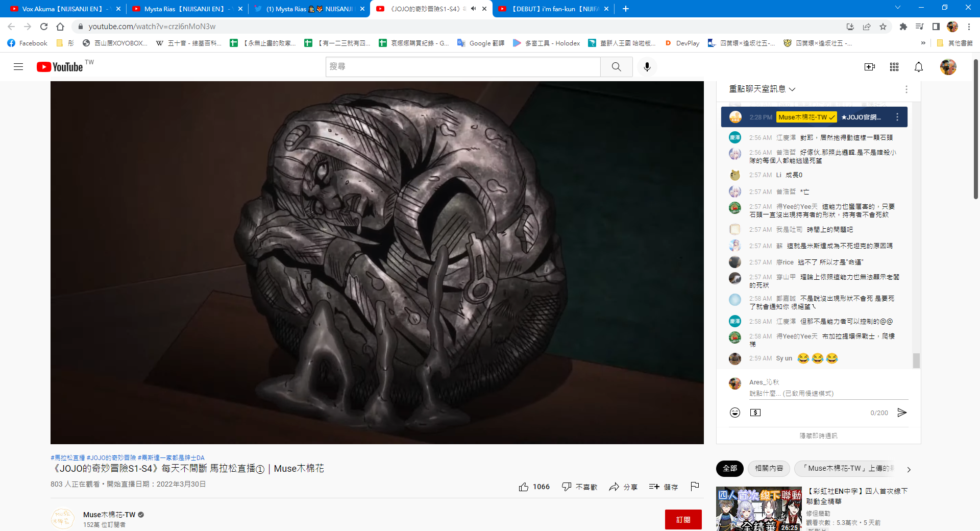The height and width of the screenshot is (531, 980).
Task: Report the video with the flag icon
Action: click(695, 487)
